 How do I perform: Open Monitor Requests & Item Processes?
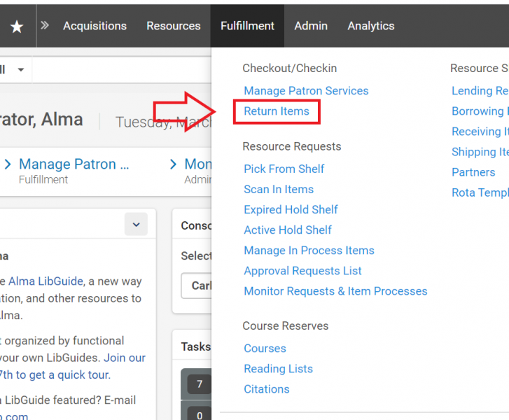[x=335, y=291]
